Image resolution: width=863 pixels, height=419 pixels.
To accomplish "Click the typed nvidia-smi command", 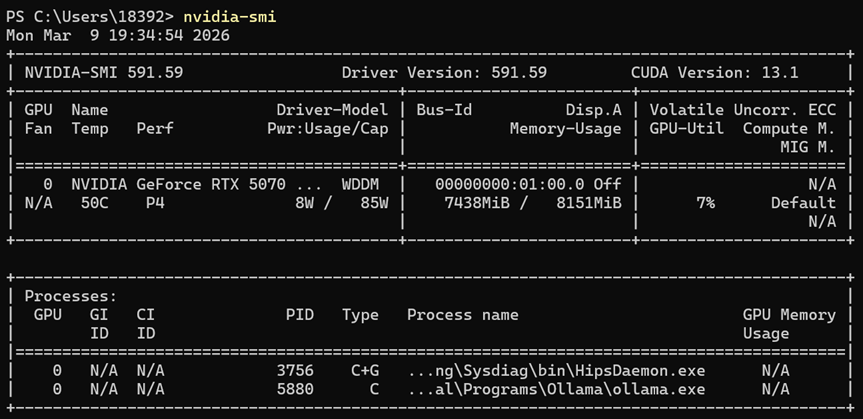I will click(x=230, y=17).
